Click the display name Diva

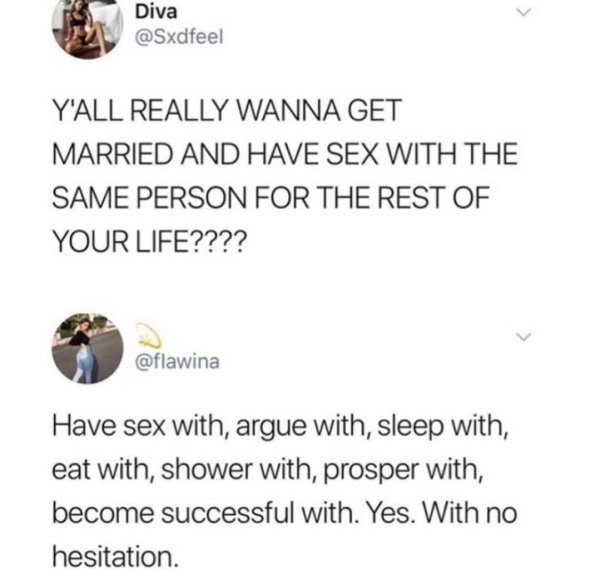(x=156, y=12)
